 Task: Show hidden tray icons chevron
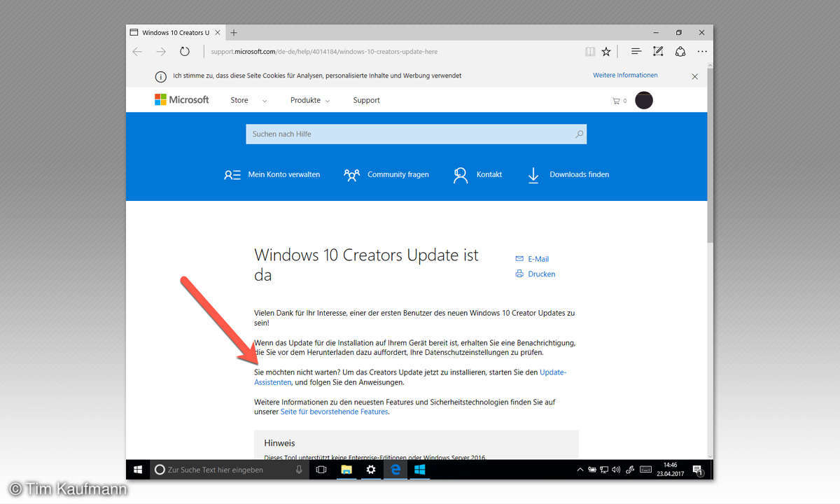coord(580,470)
